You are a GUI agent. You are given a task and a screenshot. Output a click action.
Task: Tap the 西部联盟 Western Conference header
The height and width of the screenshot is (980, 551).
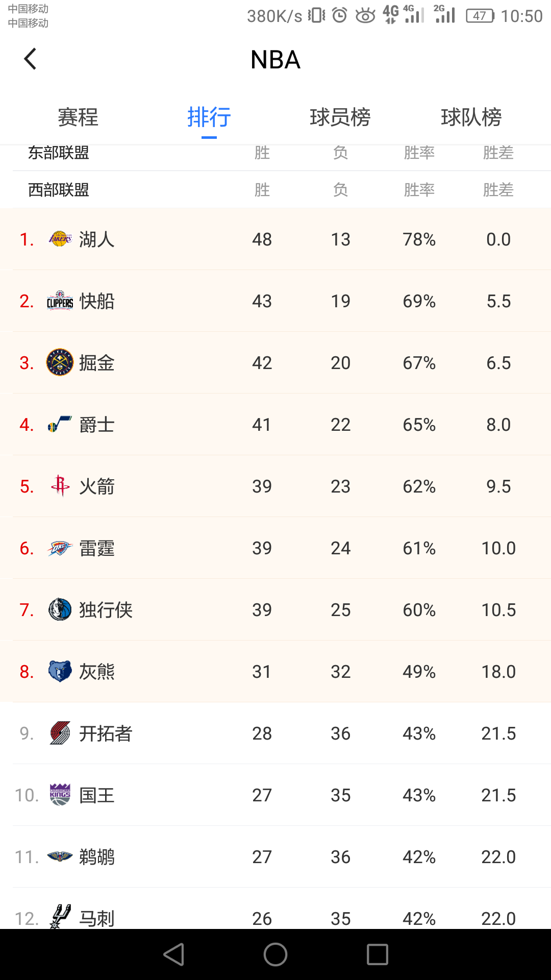click(x=59, y=190)
